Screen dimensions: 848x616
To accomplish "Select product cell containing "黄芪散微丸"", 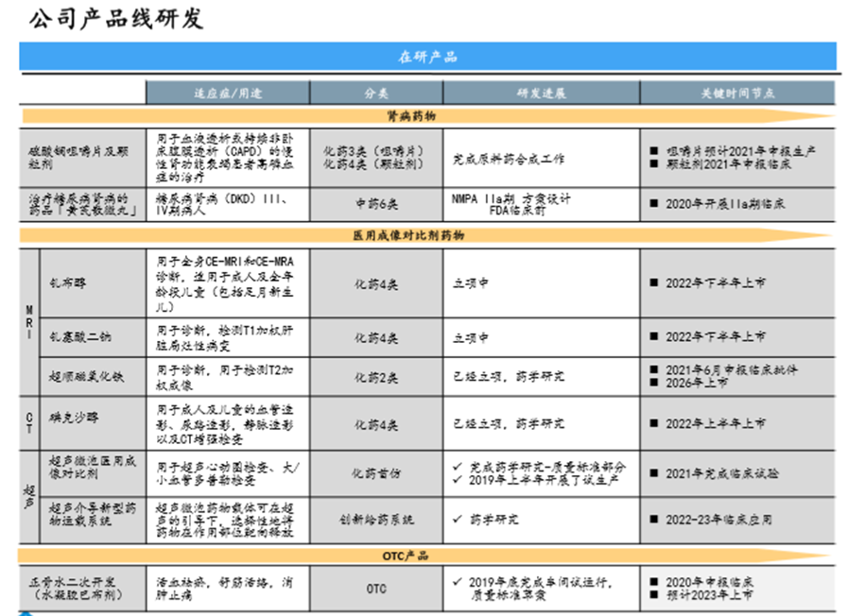I will point(82,204).
